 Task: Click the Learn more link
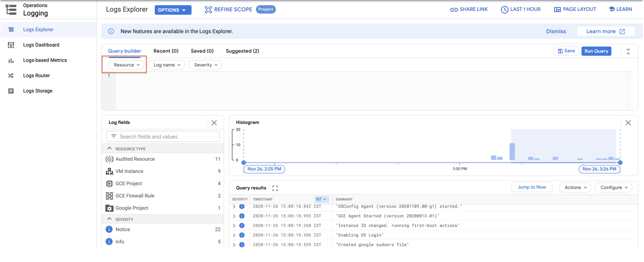606,31
